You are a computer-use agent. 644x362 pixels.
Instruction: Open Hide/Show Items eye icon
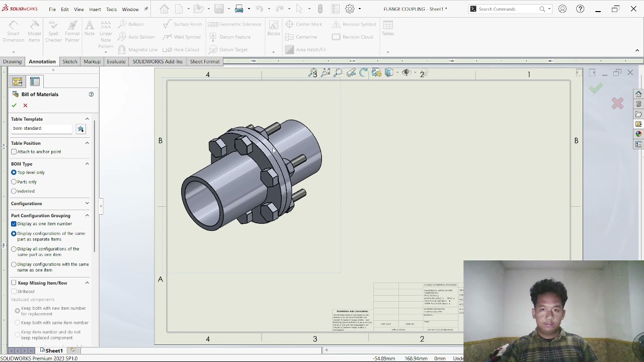407,73
